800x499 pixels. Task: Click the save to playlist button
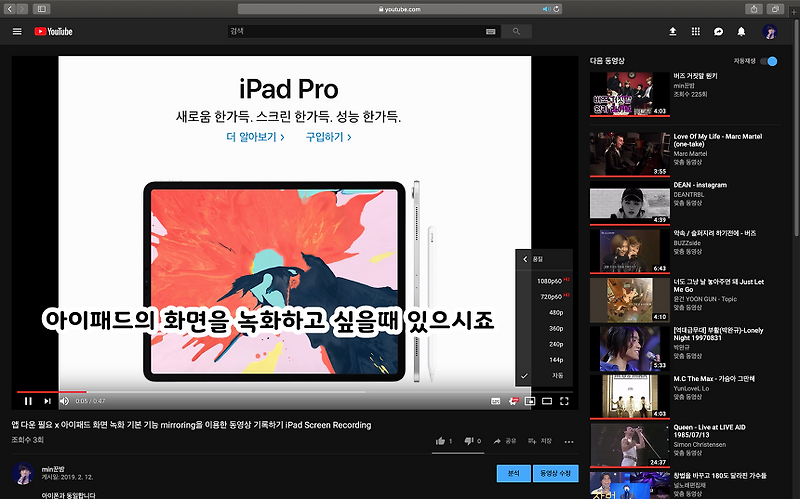point(540,441)
